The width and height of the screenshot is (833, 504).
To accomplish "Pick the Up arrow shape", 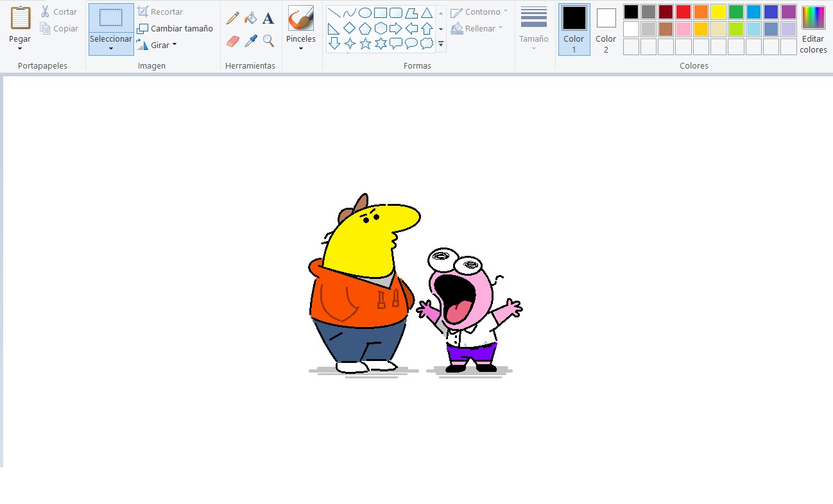I will 427,28.
